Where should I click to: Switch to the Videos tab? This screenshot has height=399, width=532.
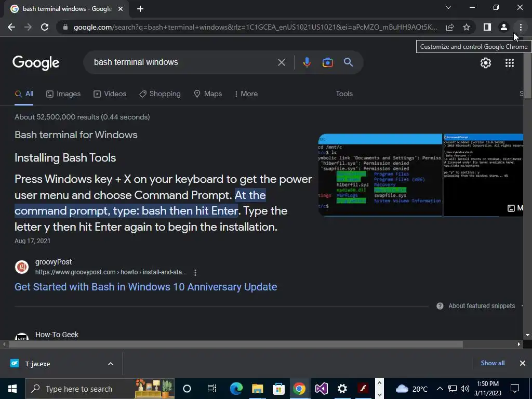110,94
